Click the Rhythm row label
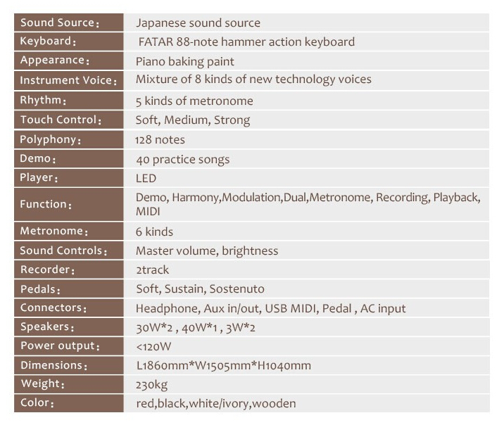This screenshot has height=432, width=504. tap(43, 101)
